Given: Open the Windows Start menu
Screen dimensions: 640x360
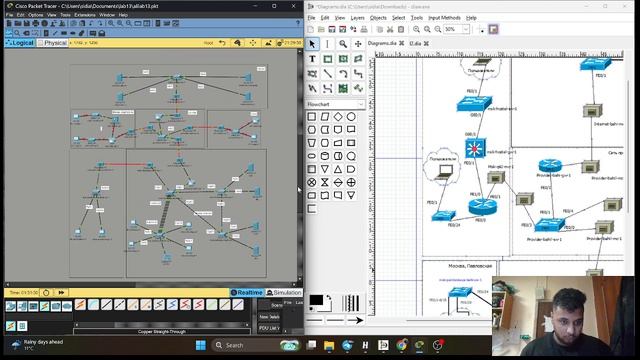Looking at the screenshot, I should (201, 345).
